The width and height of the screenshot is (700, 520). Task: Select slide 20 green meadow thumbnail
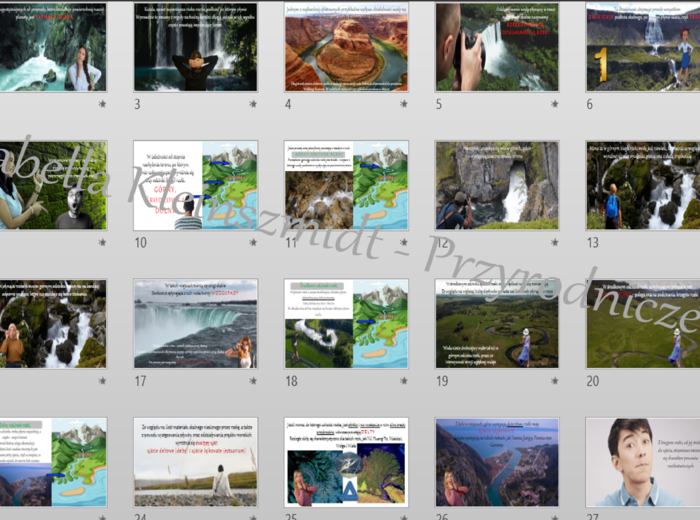pyautogui.click(x=643, y=324)
